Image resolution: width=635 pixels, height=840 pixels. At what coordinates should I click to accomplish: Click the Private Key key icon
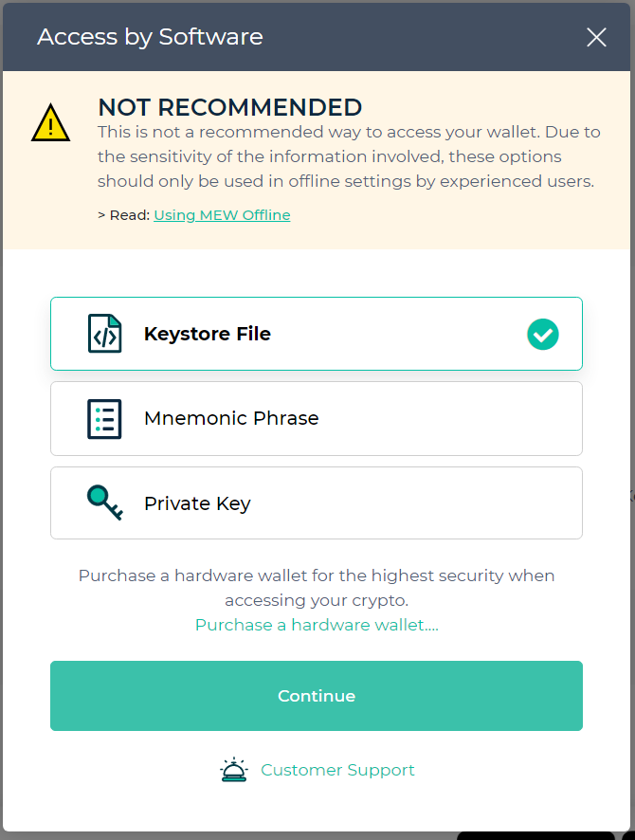click(x=104, y=502)
